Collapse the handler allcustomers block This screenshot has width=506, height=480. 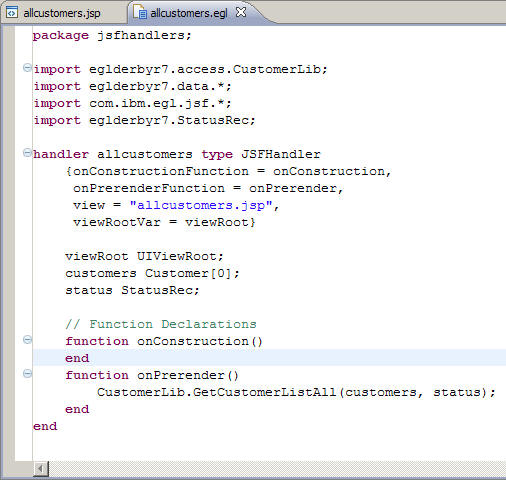pos(27,153)
